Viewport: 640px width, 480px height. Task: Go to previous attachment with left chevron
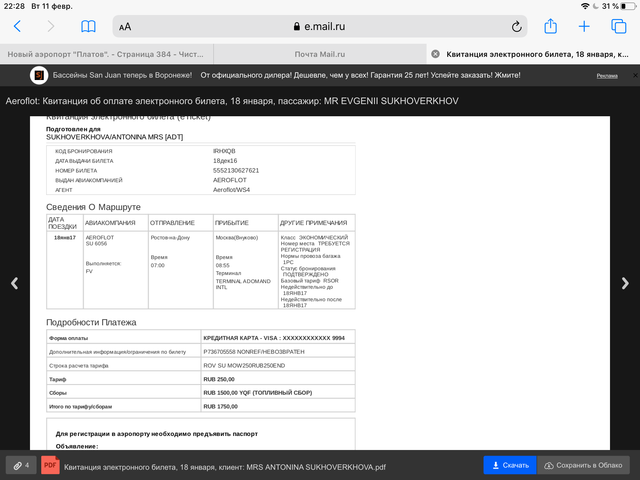(13, 283)
